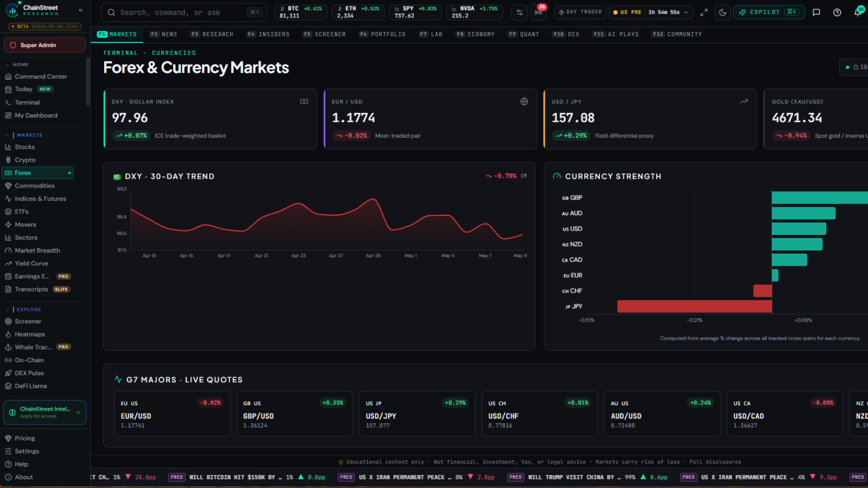Image resolution: width=868 pixels, height=488 pixels.
Task: Enter fullscreen with the expand arrows icon
Action: (x=704, y=12)
